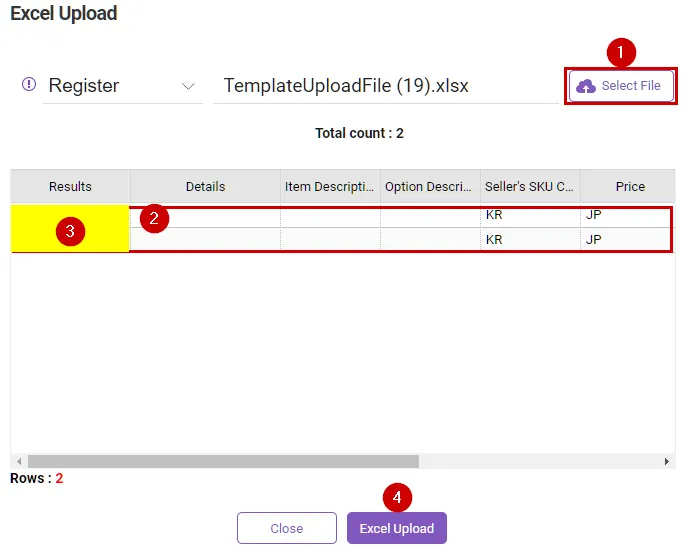Click the Close button
This screenshot has height=552, width=690.
coord(287,528)
